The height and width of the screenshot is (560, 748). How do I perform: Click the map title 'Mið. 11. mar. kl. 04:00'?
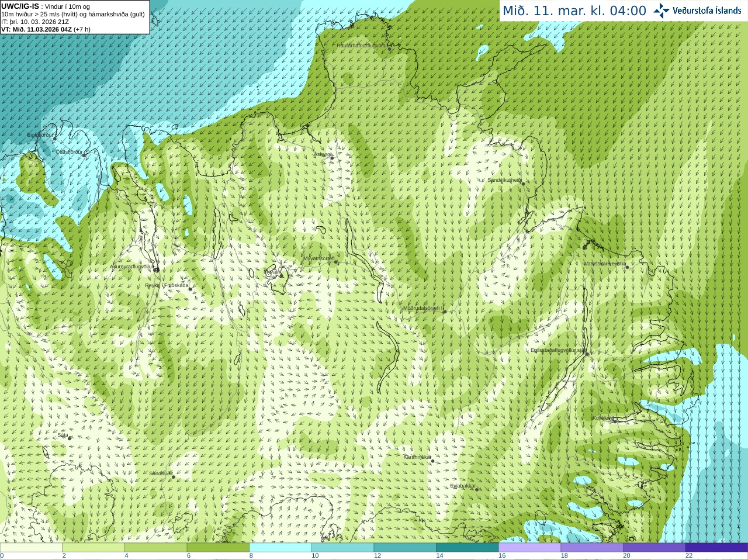click(x=574, y=11)
